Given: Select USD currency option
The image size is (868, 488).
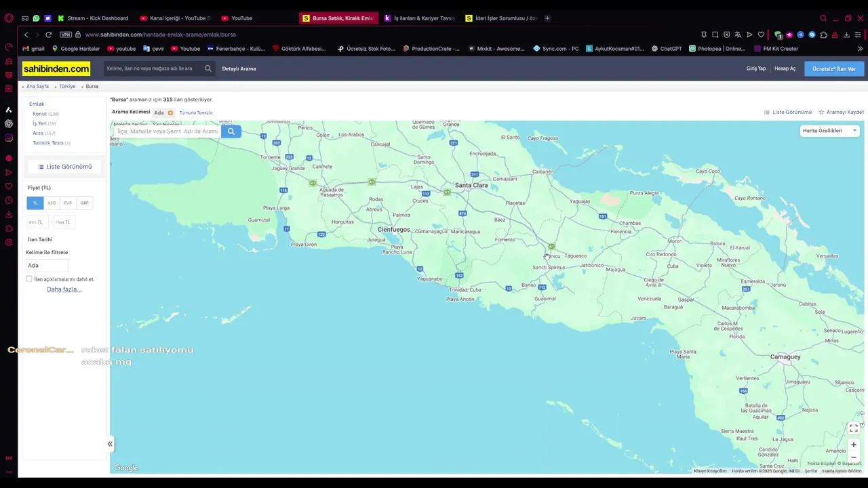Looking at the screenshot, I should pyautogui.click(x=52, y=203).
